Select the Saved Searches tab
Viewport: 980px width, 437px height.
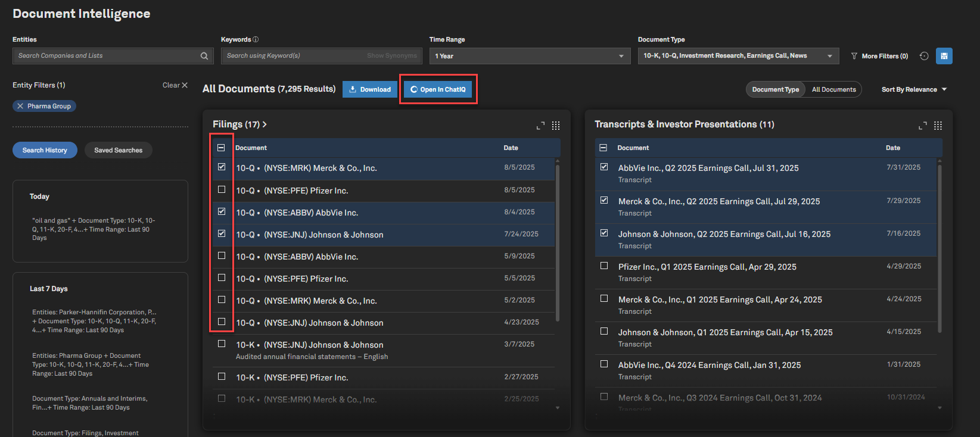click(118, 150)
